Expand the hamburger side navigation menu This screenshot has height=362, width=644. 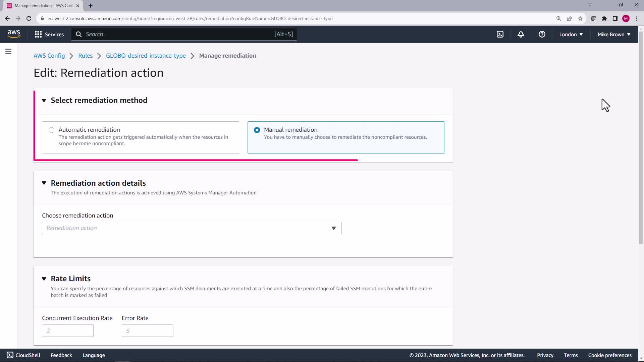tap(8, 51)
